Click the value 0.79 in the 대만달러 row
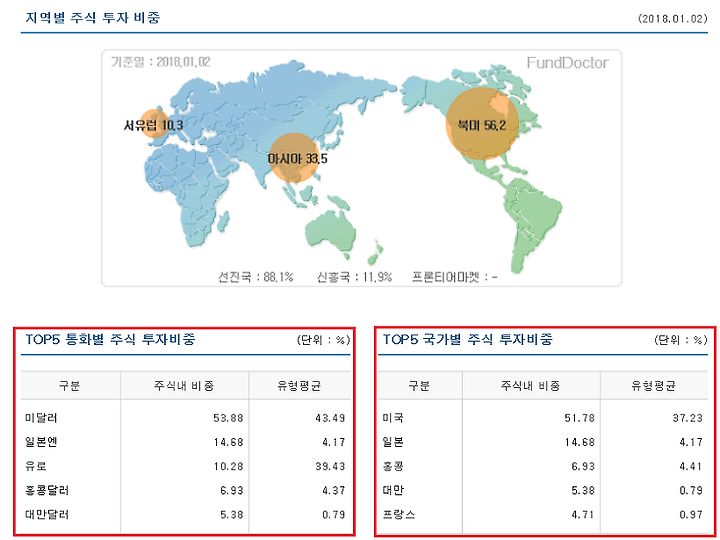The width and height of the screenshot is (720, 540). click(333, 515)
